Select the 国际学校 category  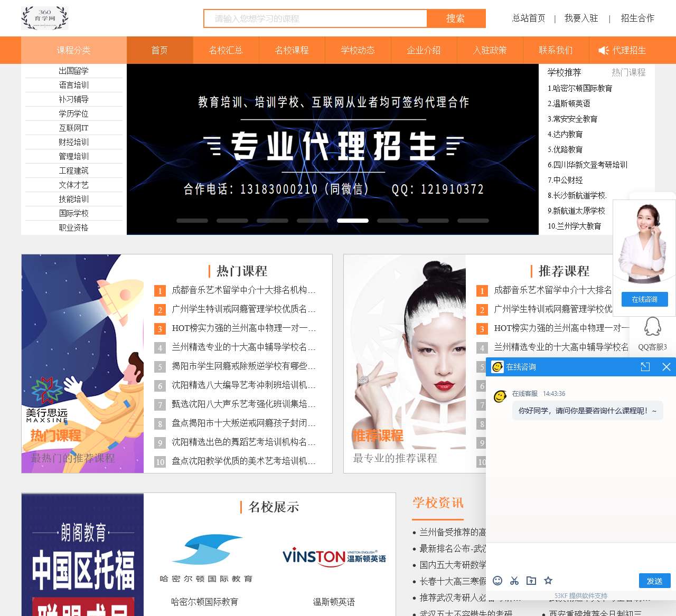click(74, 213)
